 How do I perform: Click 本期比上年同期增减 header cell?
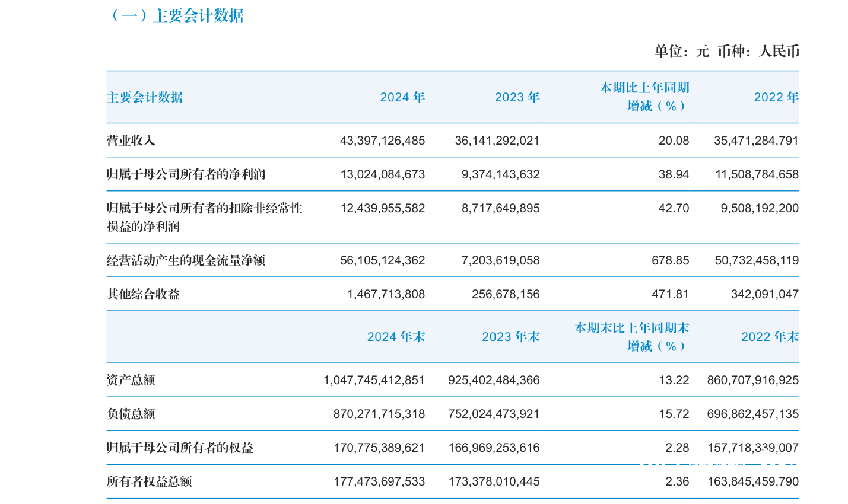(645, 97)
